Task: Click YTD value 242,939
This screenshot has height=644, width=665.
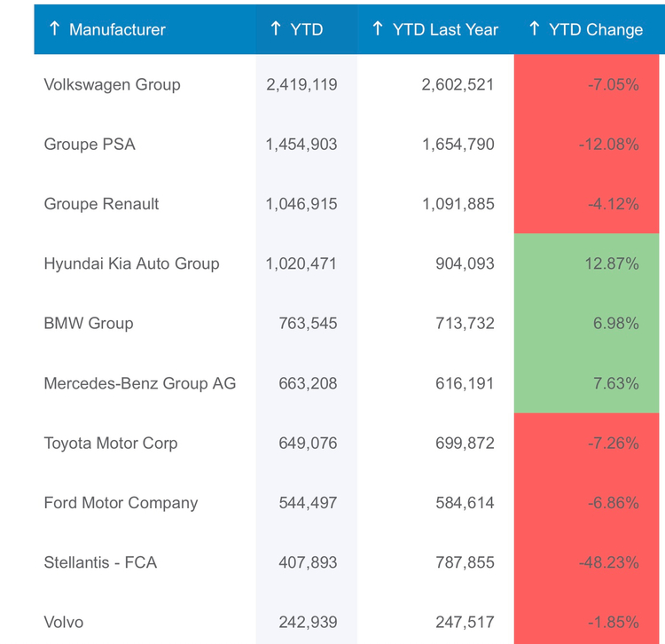Action: point(308,623)
